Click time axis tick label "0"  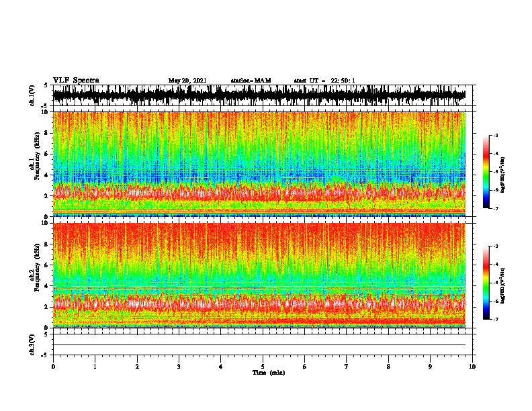(x=53, y=367)
